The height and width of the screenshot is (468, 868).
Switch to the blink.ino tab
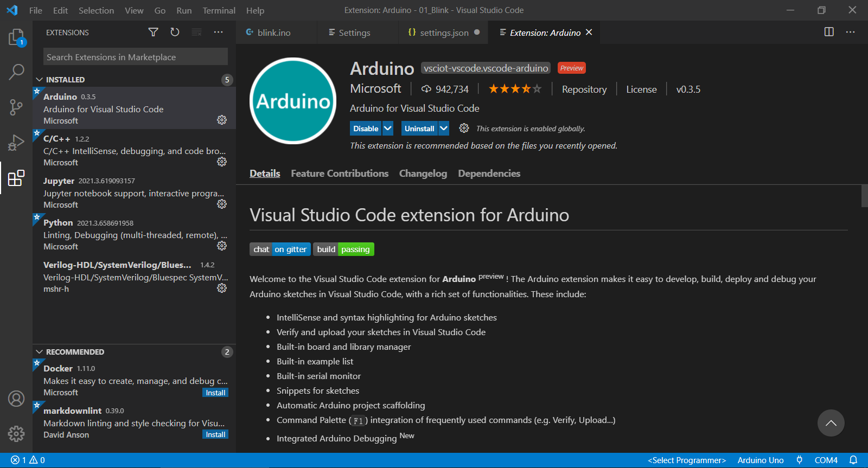[x=277, y=33]
